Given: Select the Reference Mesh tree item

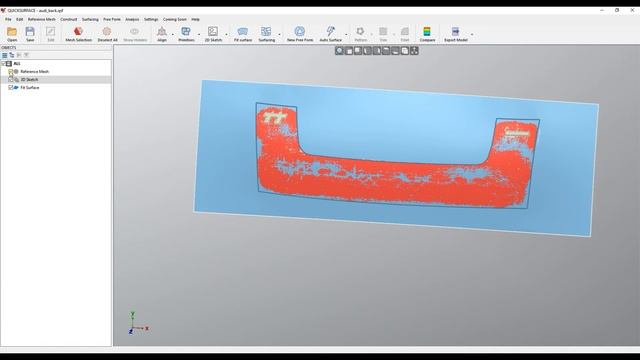Looking at the screenshot, I should pos(35,71).
